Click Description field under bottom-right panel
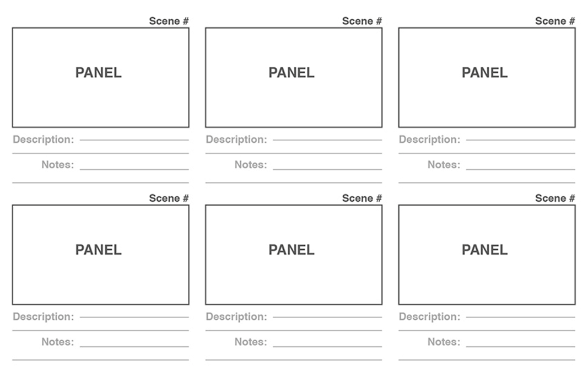The image size is (588, 376). pos(521,316)
